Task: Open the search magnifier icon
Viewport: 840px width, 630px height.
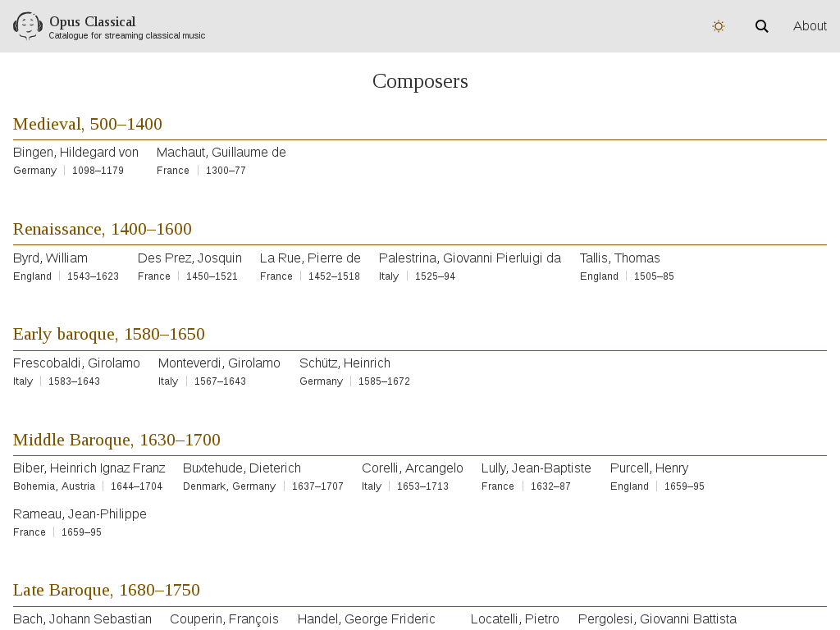Action: point(762,26)
